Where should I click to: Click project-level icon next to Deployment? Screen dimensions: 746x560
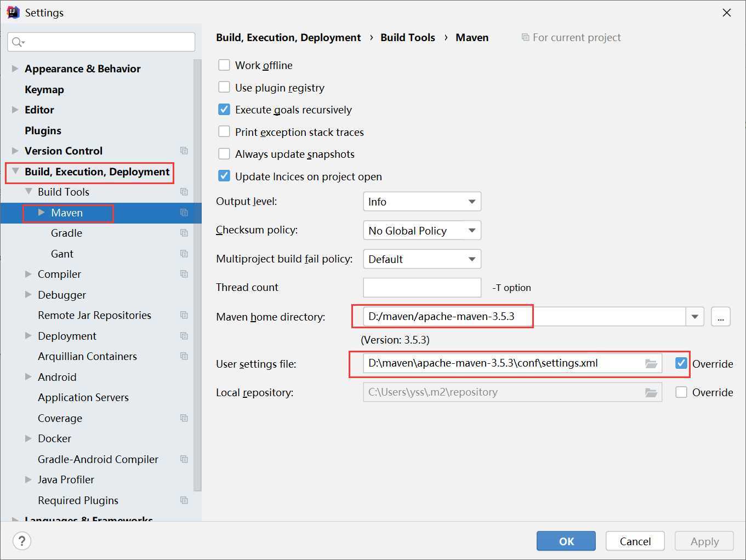(184, 336)
